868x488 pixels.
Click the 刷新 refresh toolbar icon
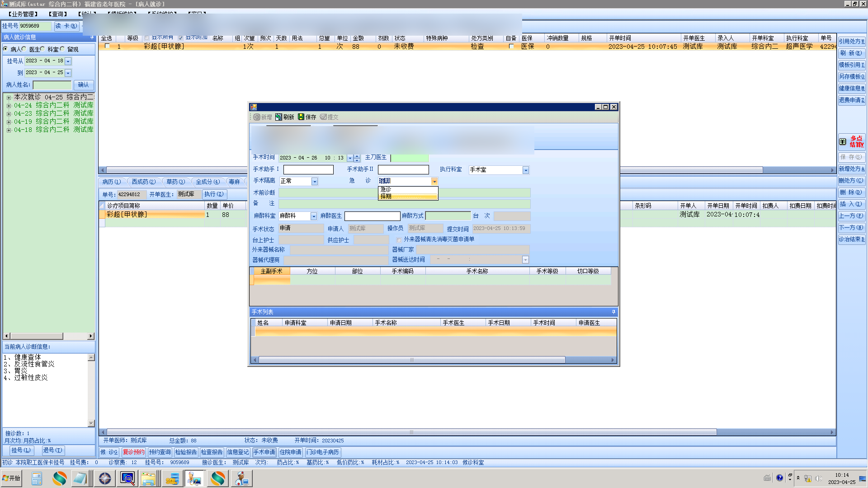(278, 117)
